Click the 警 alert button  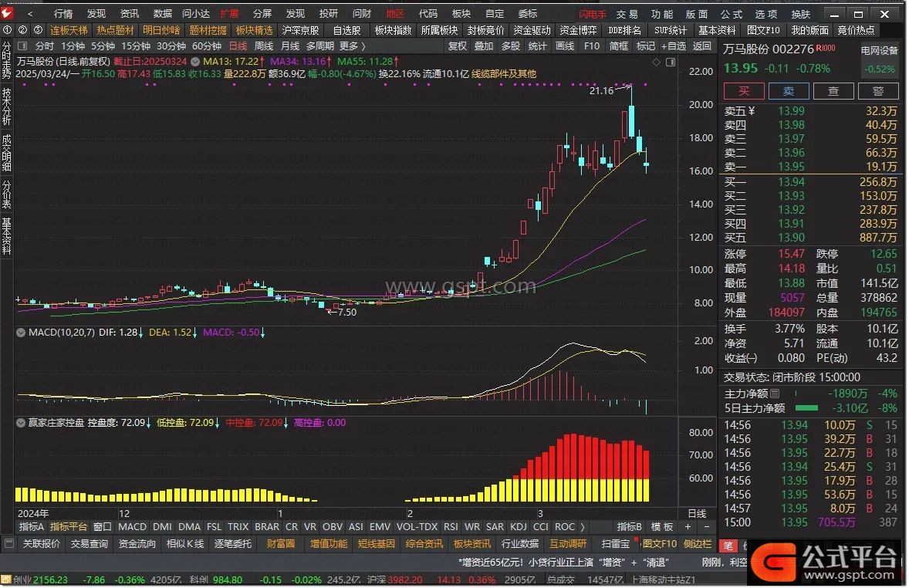tap(877, 91)
